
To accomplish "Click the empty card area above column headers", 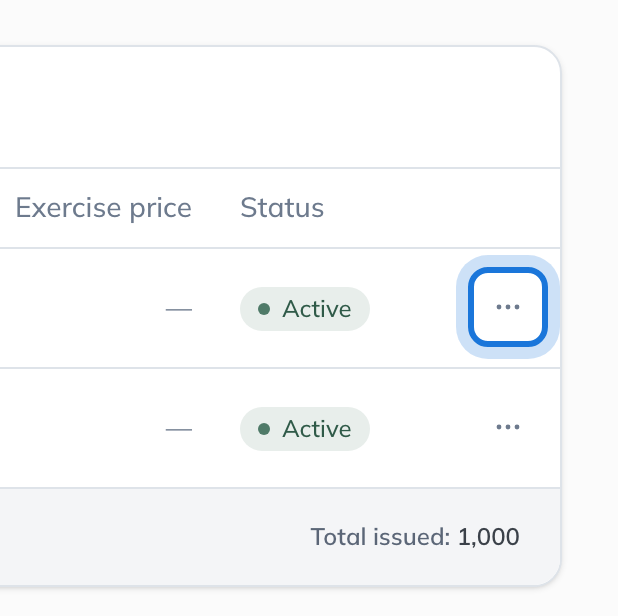I will pyautogui.click(x=280, y=107).
